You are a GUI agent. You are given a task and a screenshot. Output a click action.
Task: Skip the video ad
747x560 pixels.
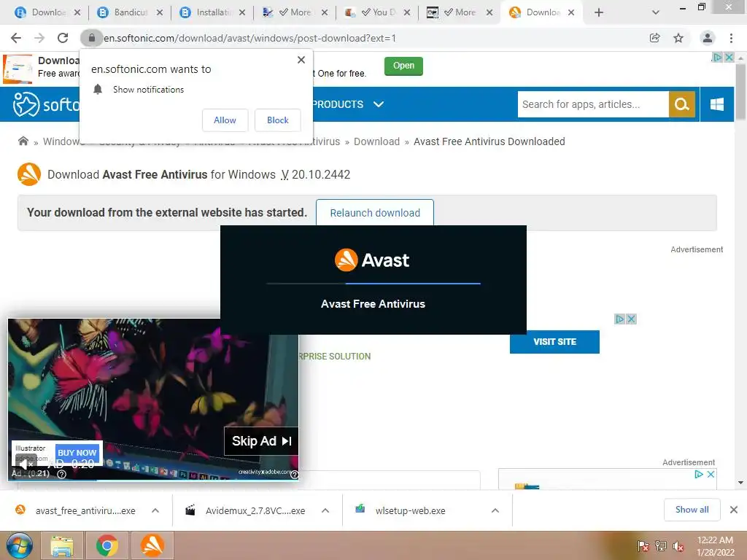click(x=262, y=441)
